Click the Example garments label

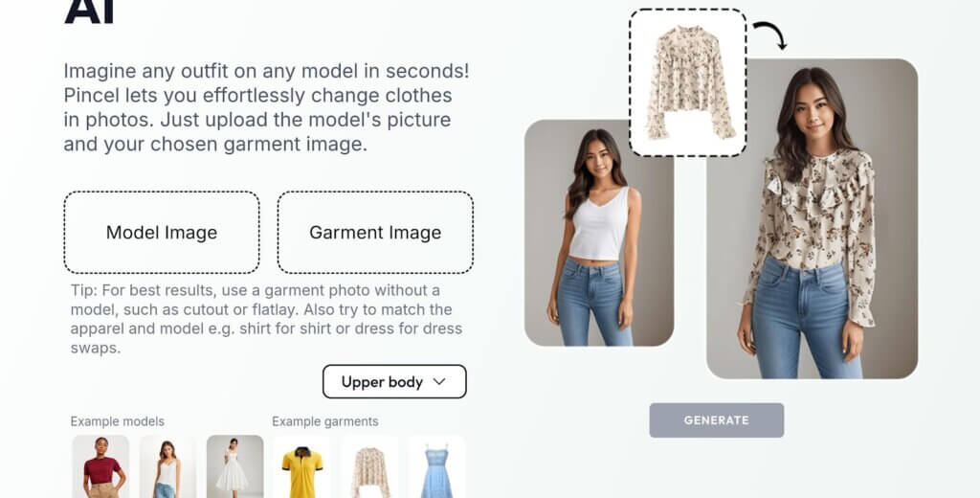(325, 421)
